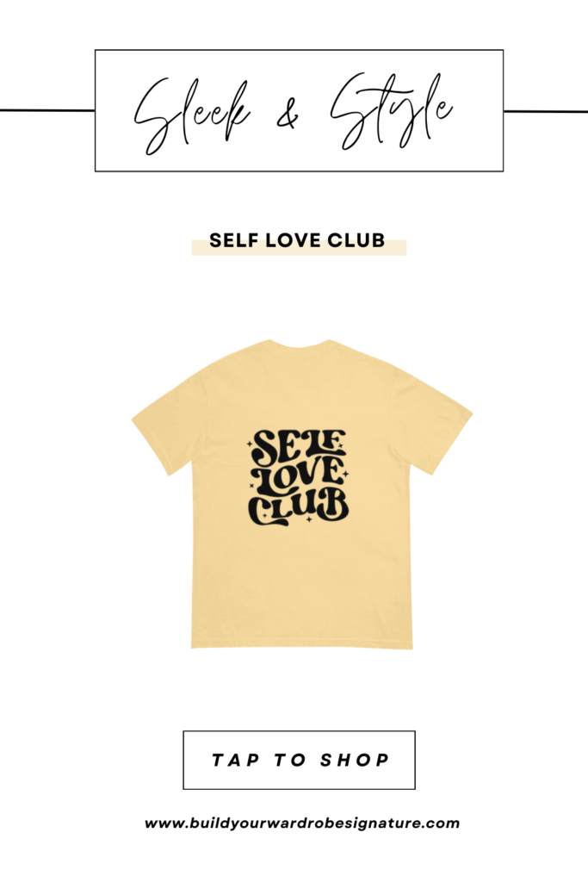Viewport: 588px width, 882px height.
Task: Click the sparkle star below printed CLUB
Action: (308, 519)
